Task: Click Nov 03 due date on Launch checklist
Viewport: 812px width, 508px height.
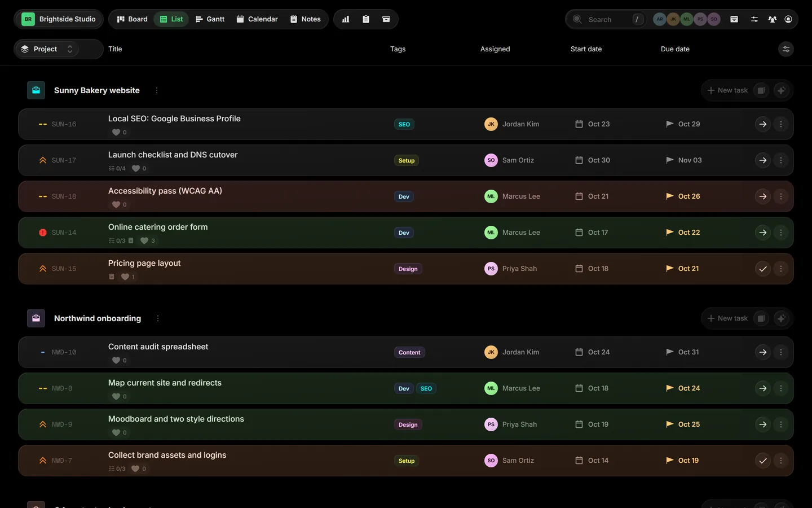Action: pos(683,160)
